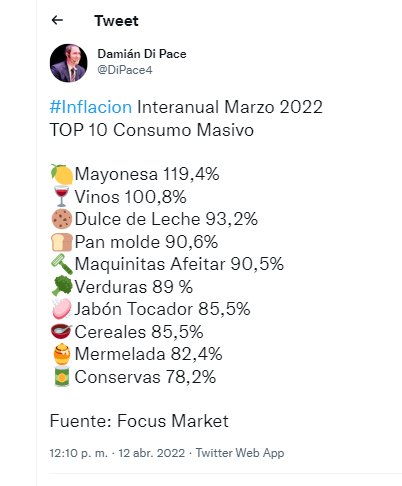Click the honey pot emoji beside Mermelada
Viewport: 402px width, 486px height.
pos(62,354)
